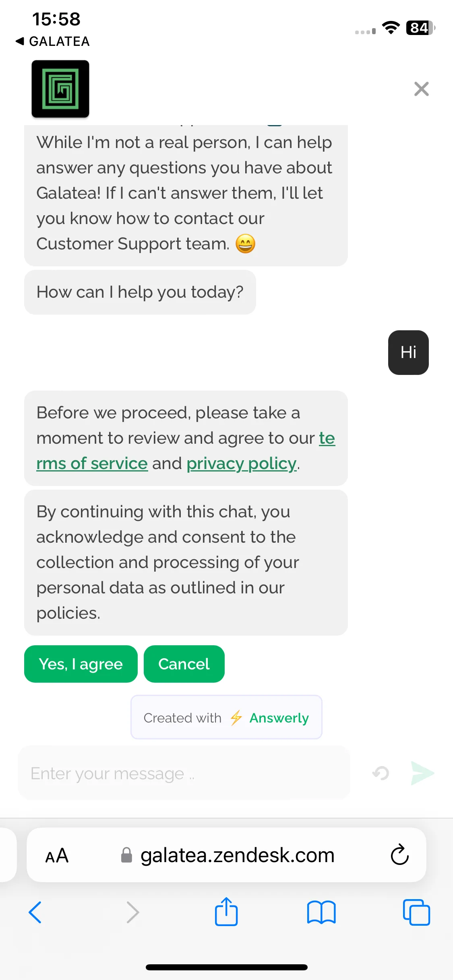Open Safari share sheet icon
The width and height of the screenshot is (453, 980).
[226, 912]
